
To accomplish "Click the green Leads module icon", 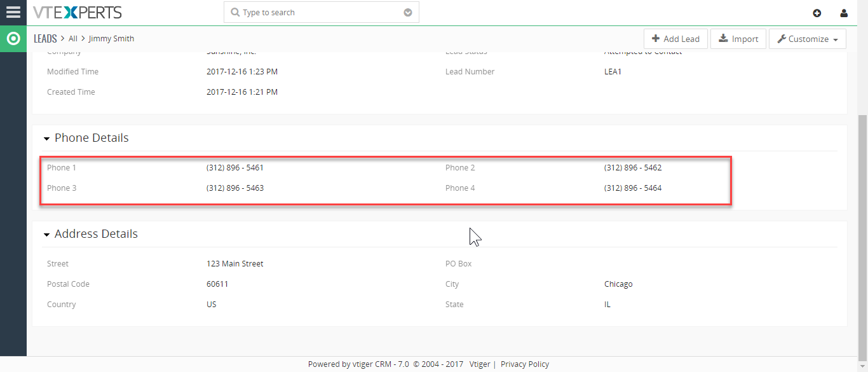I will click(13, 39).
